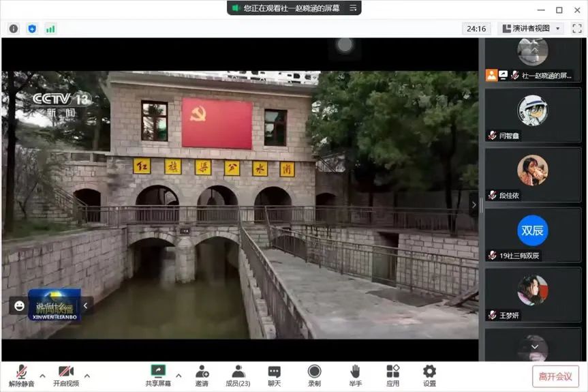Click 共享屏幕 share screen

[158, 375]
